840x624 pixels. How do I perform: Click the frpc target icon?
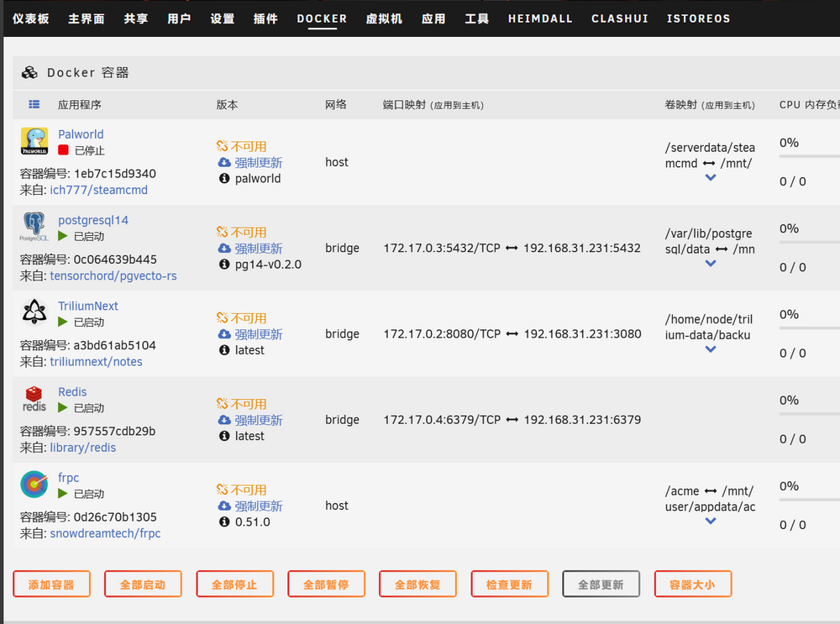point(34,485)
